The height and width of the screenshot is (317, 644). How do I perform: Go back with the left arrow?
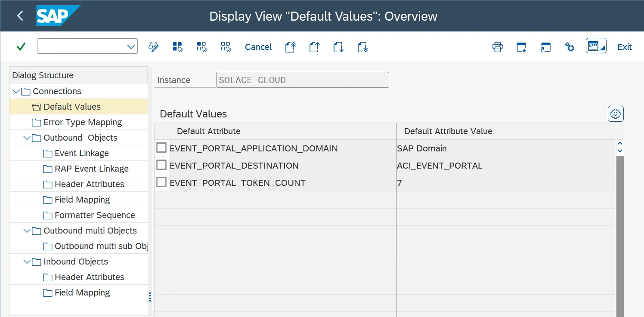tap(20, 16)
